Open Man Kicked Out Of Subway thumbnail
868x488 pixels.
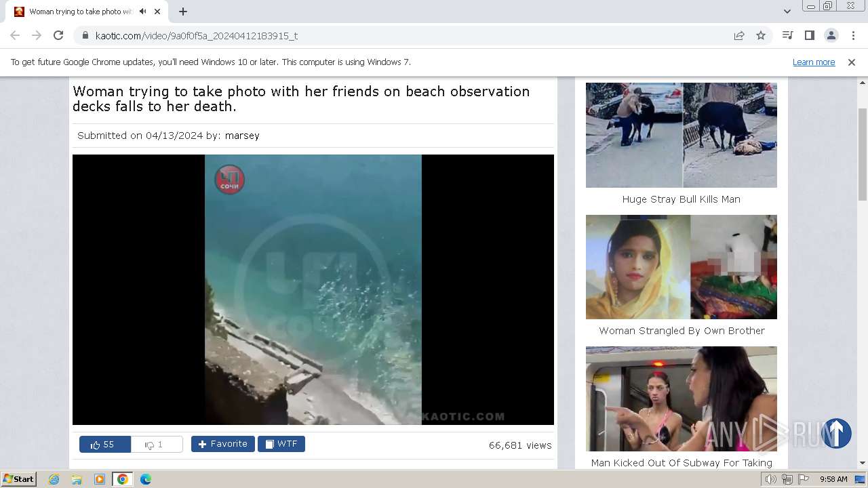pyautogui.click(x=682, y=399)
